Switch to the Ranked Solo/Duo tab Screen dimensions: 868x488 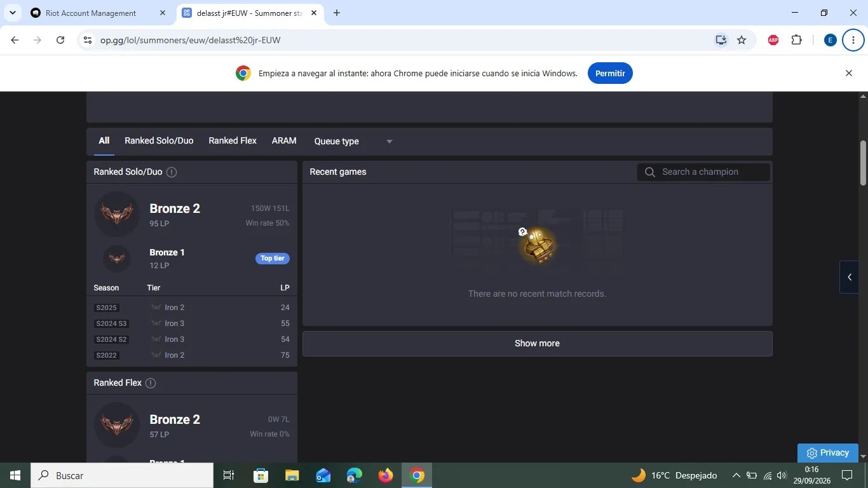point(159,141)
